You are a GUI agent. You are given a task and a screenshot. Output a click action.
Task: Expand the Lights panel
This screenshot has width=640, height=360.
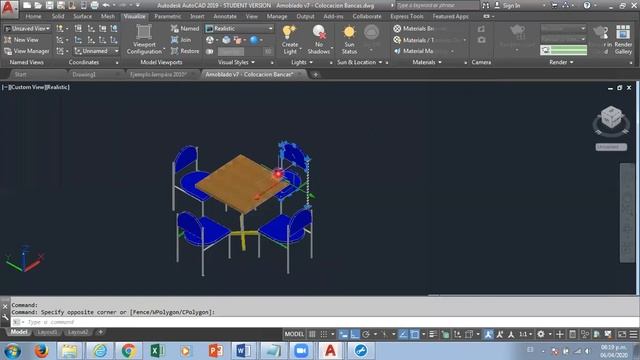pos(302,62)
